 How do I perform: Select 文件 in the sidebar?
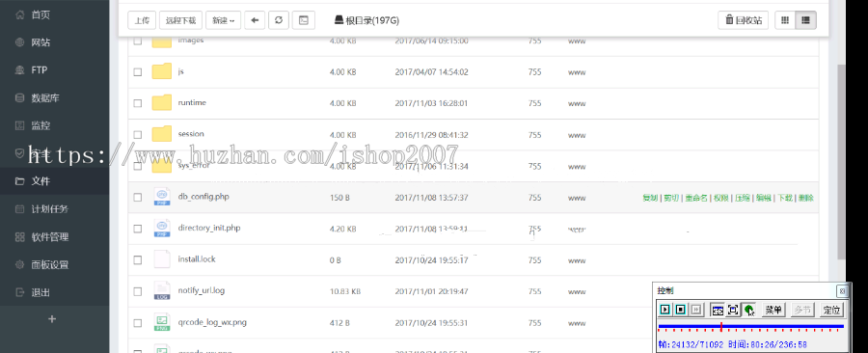[x=54, y=181]
